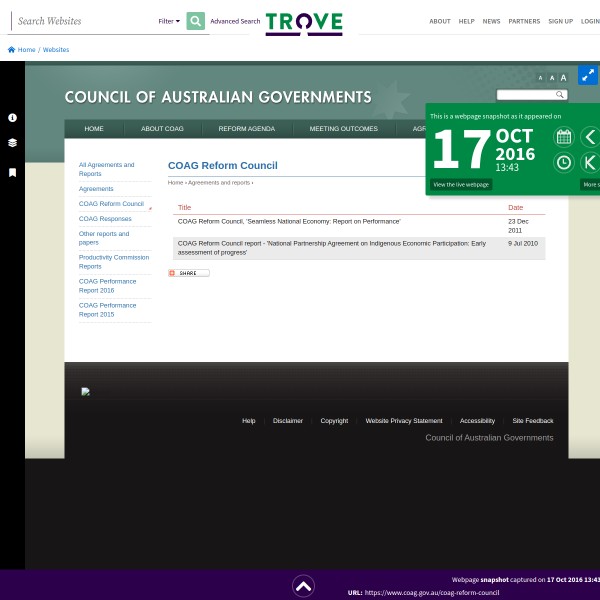Select largest text size A

[563, 77]
